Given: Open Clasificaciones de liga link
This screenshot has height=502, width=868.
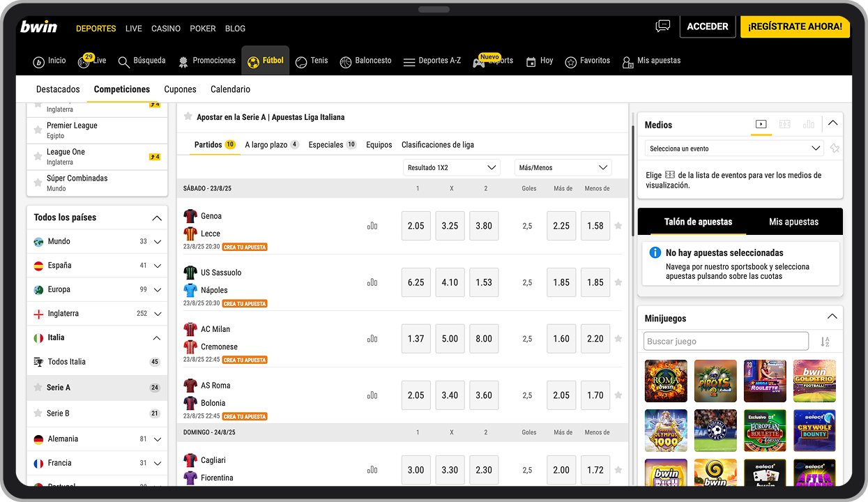Looking at the screenshot, I should pyautogui.click(x=438, y=144).
